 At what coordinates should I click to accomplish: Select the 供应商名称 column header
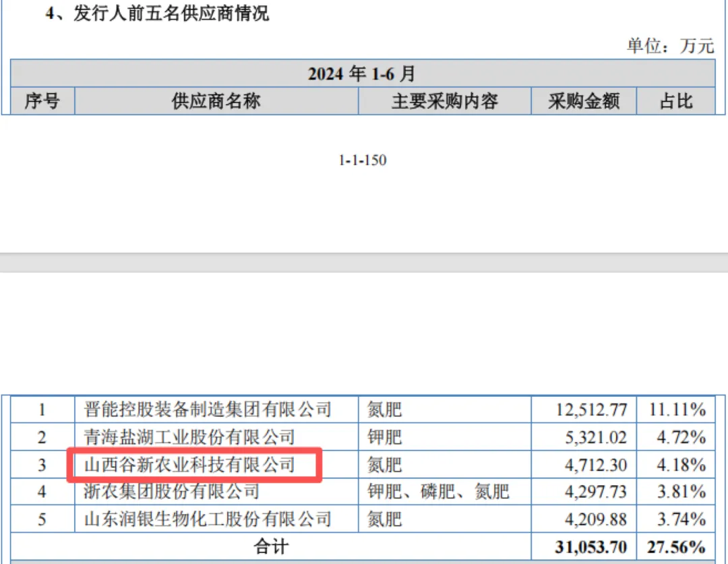(216, 101)
